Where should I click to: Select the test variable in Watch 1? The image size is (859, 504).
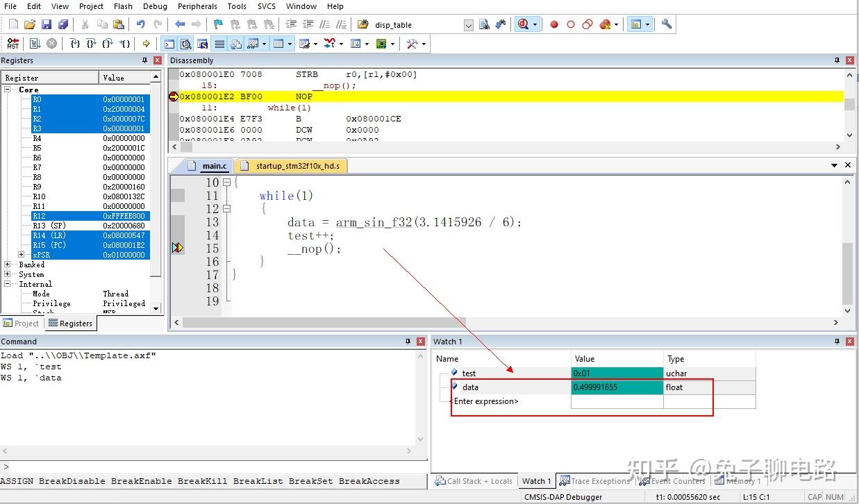tap(469, 373)
